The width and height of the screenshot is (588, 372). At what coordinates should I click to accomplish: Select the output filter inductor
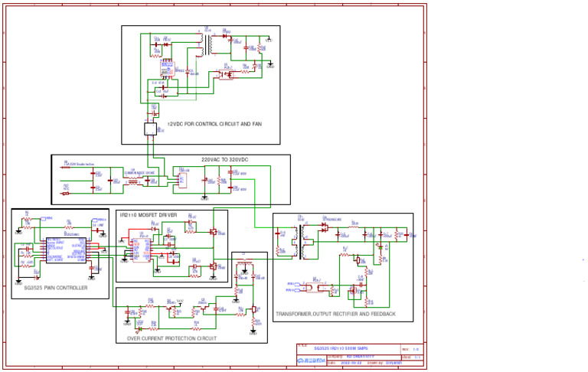pos(354,227)
